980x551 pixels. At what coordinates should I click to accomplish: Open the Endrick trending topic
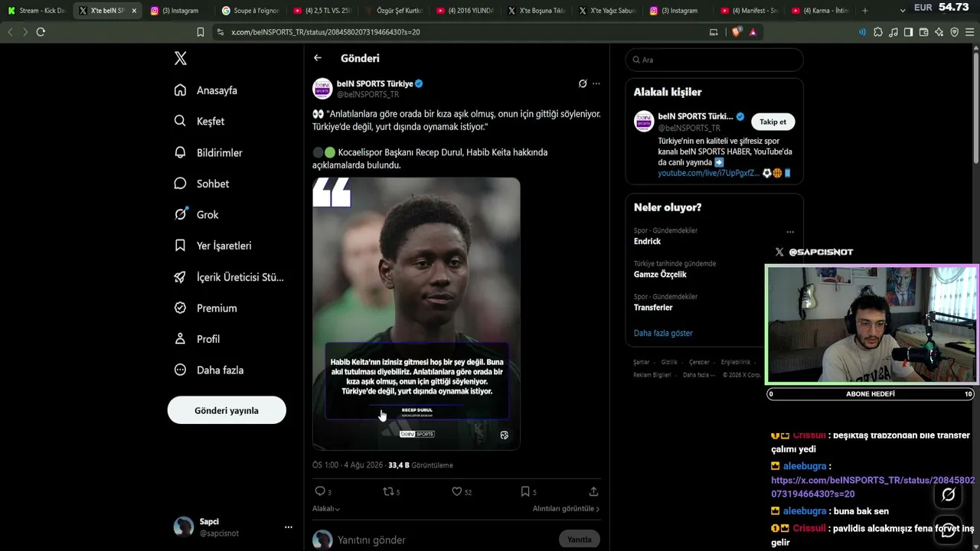click(647, 241)
